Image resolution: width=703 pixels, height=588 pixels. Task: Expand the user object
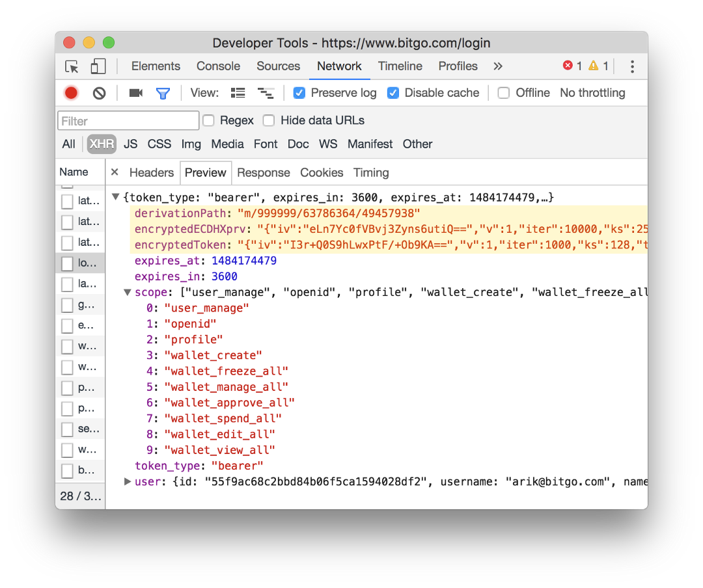[128, 481]
